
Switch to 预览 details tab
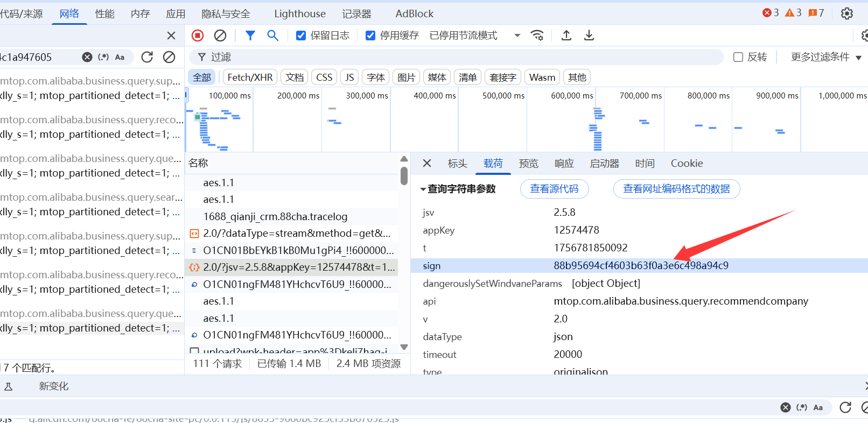[529, 163]
